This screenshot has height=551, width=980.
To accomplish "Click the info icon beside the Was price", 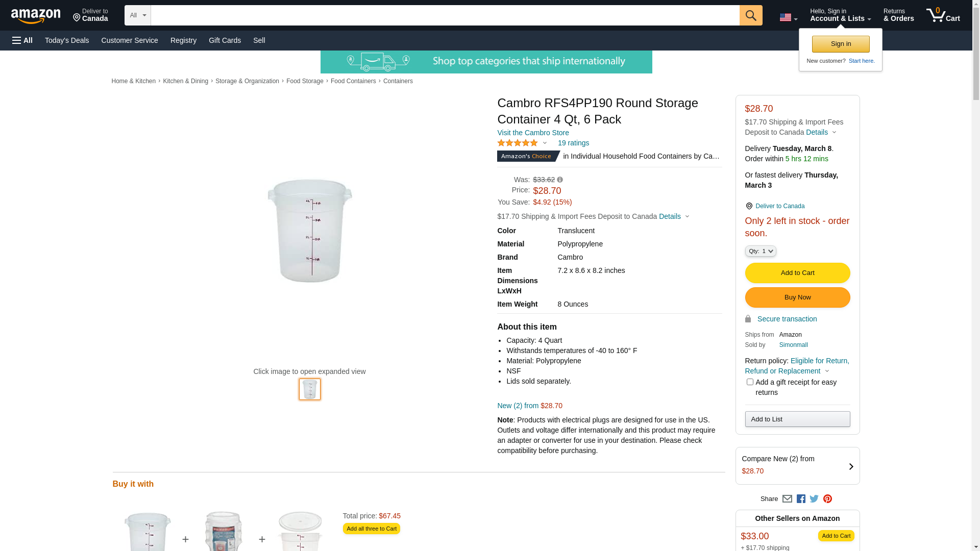I will (560, 180).
